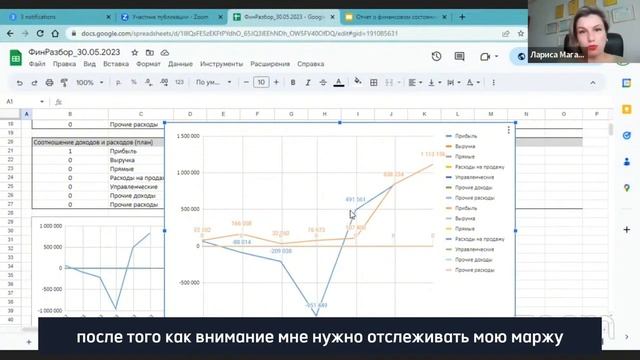Open version history clock icon
640x360 pixels.
[436, 56]
